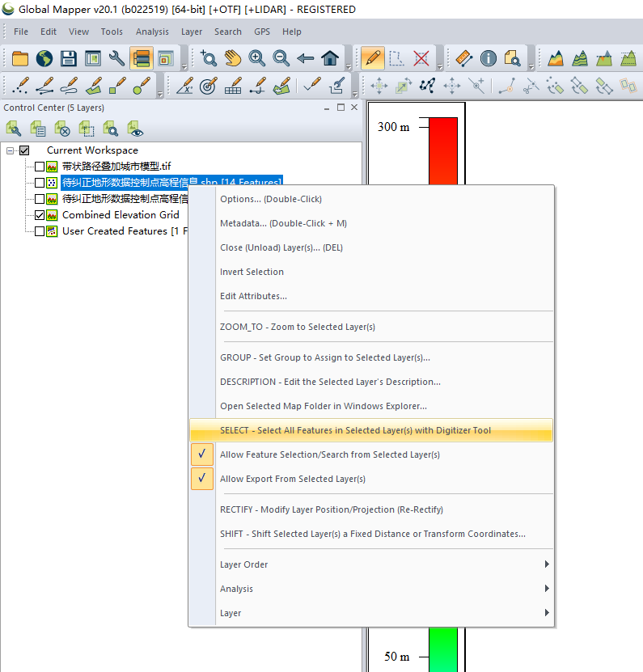Click the range ring target tool
643x672 pixels.
(x=209, y=86)
